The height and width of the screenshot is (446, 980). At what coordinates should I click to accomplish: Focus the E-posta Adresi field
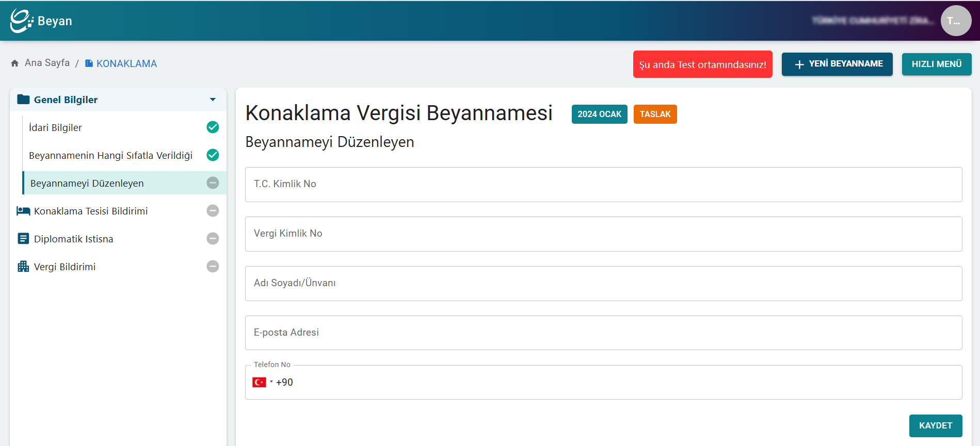[x=604, y=333]
